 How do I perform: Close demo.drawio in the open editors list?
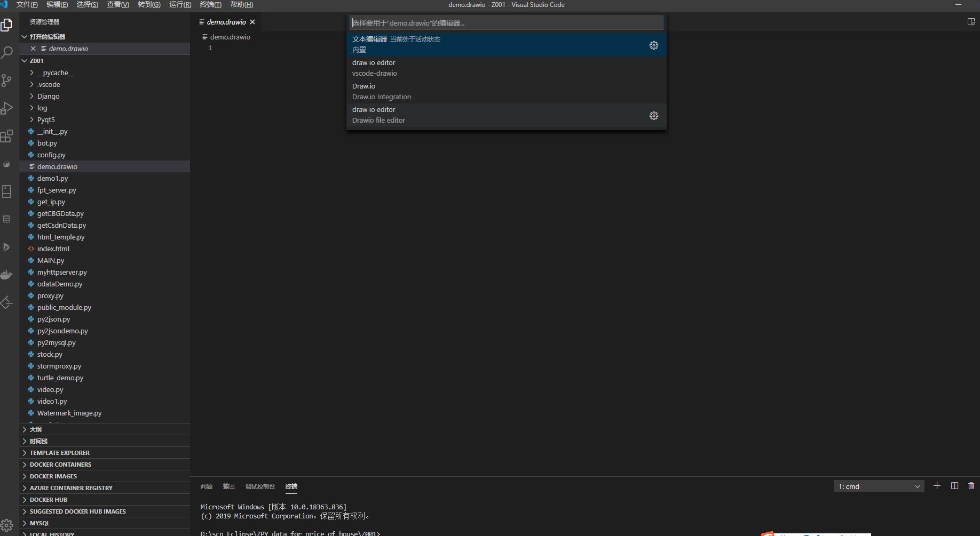point(33,49)
